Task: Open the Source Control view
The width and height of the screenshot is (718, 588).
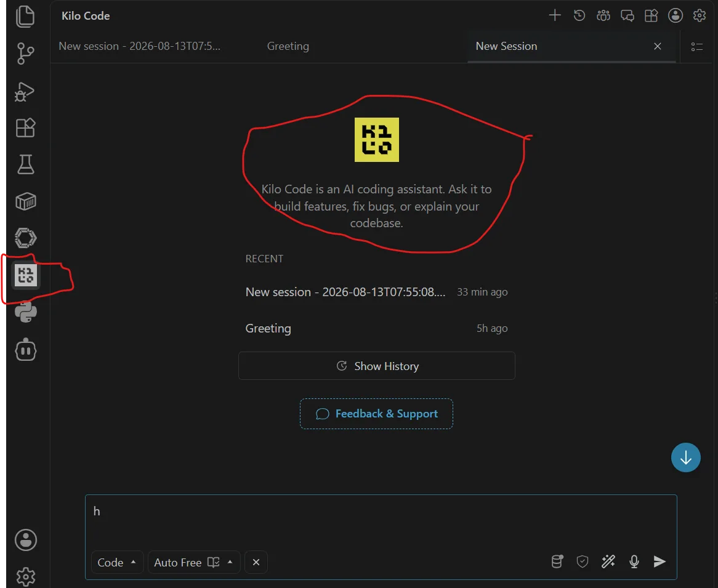Action: pyautogui.click(x=25, y=54)
